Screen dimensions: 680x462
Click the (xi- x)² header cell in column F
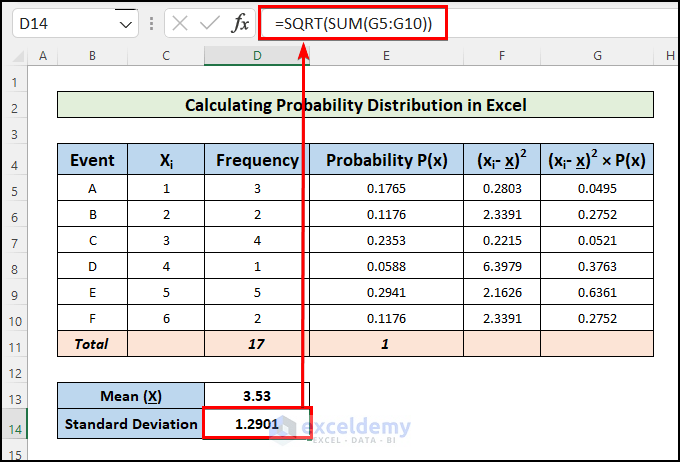(x=502, y=160)
